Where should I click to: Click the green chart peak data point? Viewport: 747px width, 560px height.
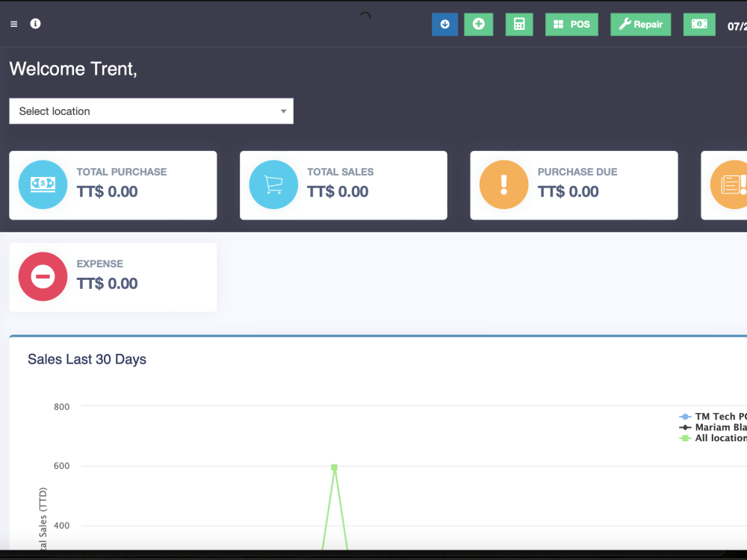click(335, 467)
